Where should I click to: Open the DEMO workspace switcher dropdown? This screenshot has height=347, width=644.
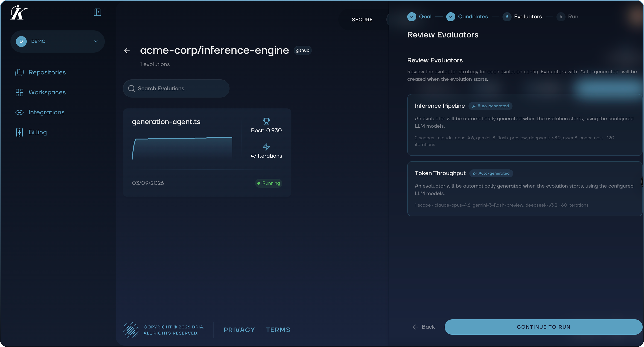[57, 41]
